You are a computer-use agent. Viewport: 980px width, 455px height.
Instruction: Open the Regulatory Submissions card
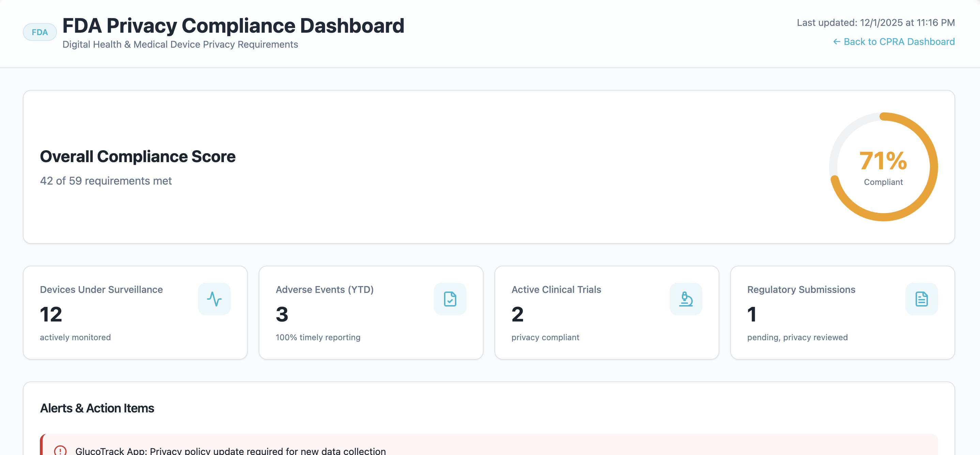click(842, 312)
